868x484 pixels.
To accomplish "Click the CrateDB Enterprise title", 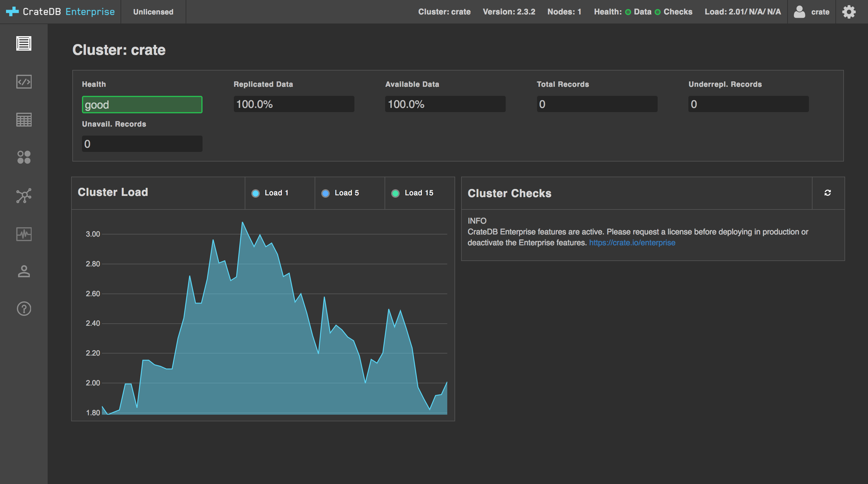I will click(x=69, y=11).
